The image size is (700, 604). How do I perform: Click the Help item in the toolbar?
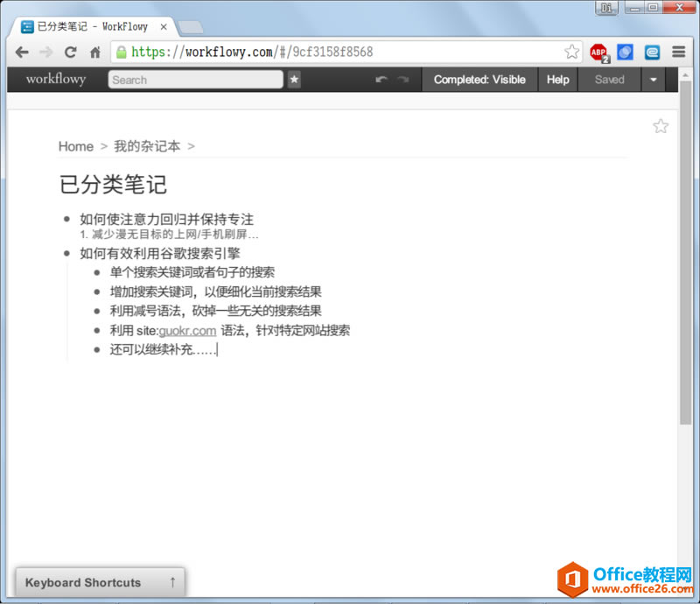tap(557, 80)
